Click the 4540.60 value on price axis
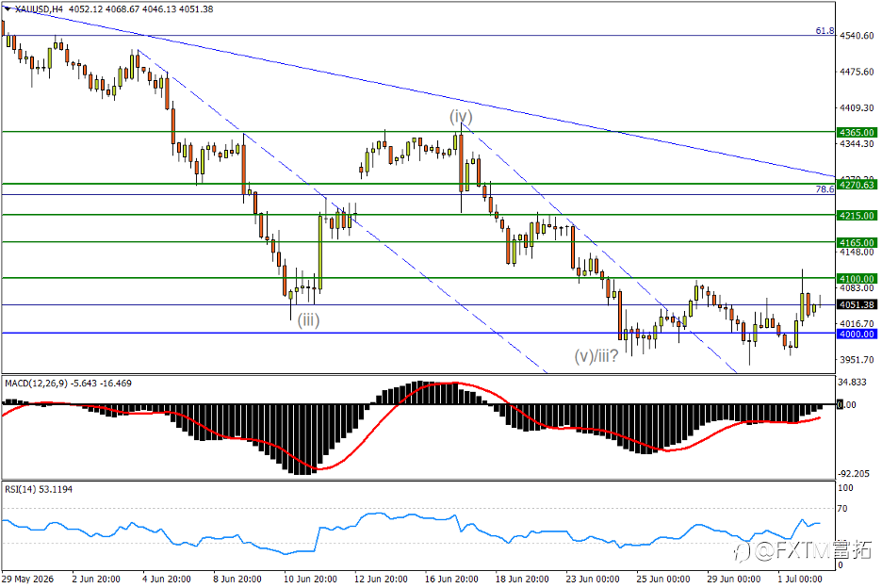 coord(857,36)
